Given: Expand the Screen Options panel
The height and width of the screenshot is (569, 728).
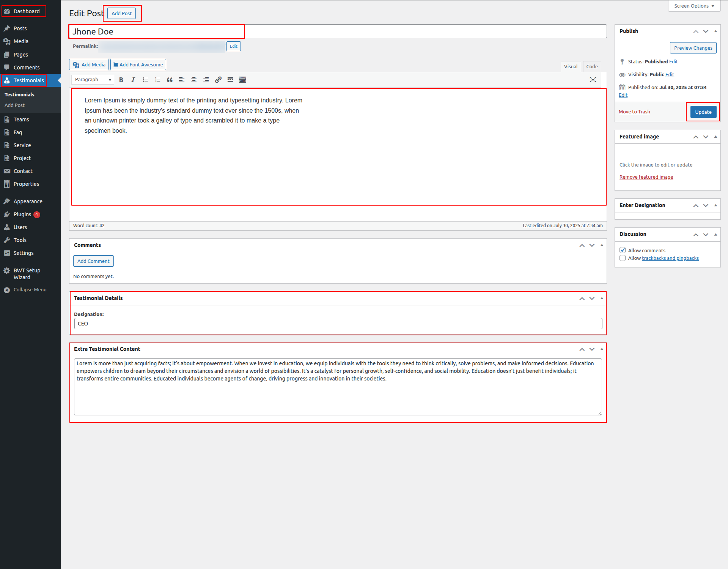Looking at the screenshot, I should (694, 6).
